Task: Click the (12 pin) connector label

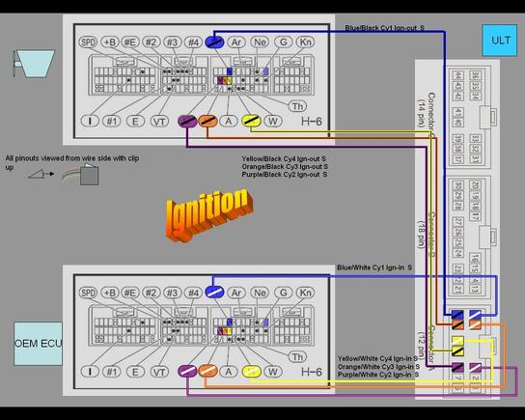Action: (x=421, y=347)
